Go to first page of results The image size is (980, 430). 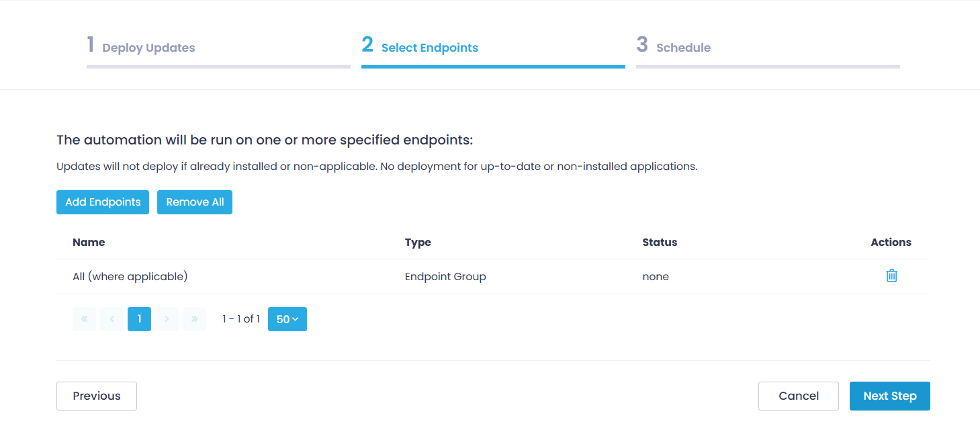tap(84, 319)
